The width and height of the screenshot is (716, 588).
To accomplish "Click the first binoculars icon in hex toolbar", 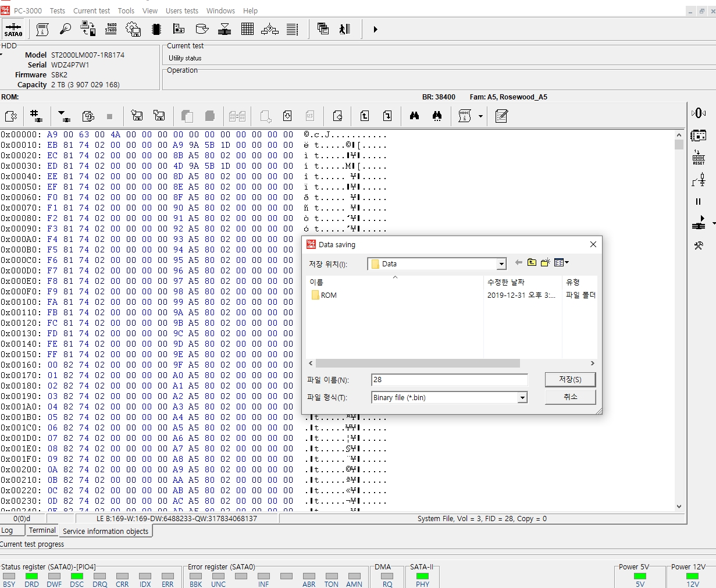I will pyautogui.click(x=414, y=116).
